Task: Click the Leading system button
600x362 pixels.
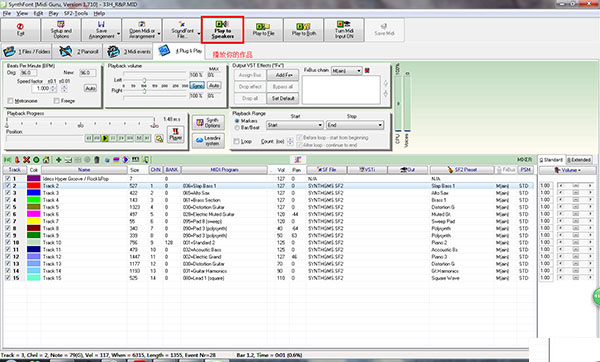Action: [208, 140]
